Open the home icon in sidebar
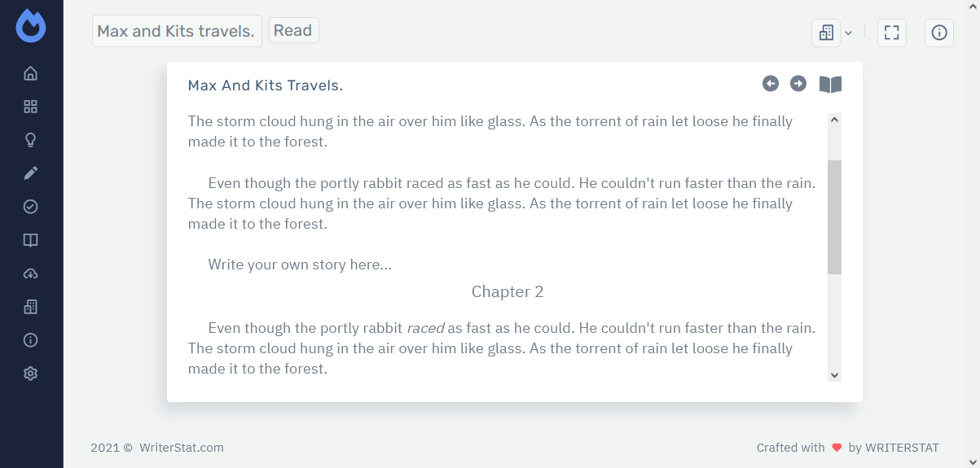 (x=31, y=73)
